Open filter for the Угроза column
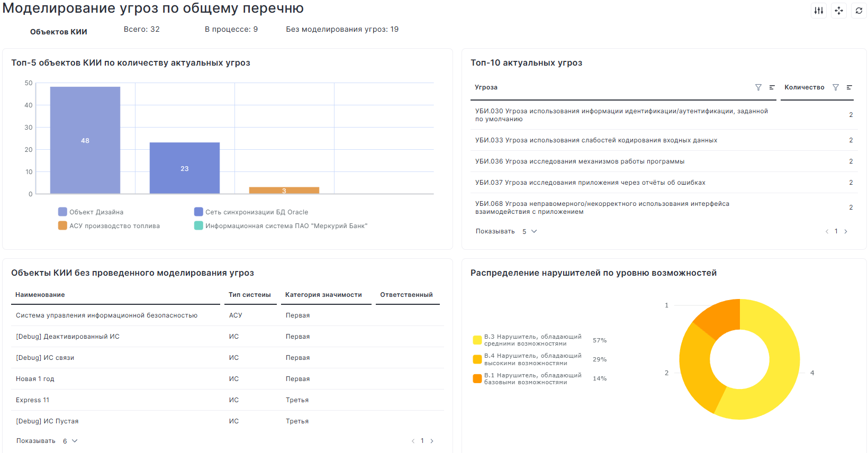This screenshot has width=868, height=453. pos(758,87)
